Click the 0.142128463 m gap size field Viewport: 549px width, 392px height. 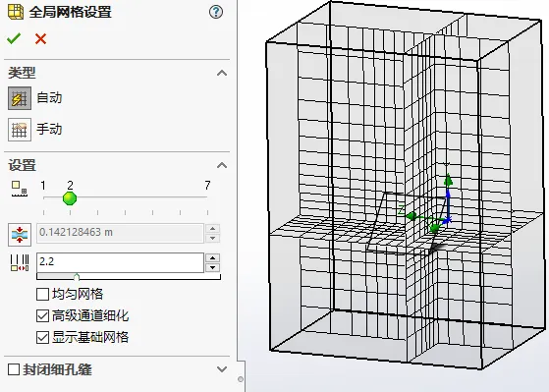pyautogui.click(x=120, y=233)
